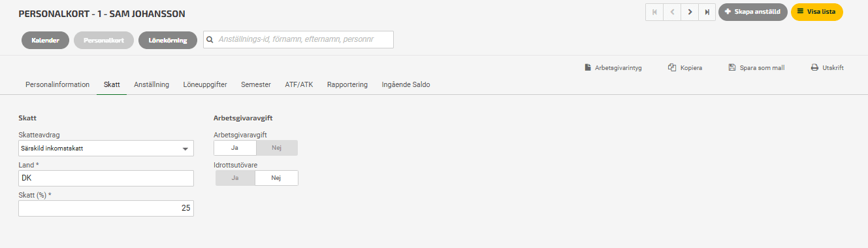Screen dimensions: 868x248
Task: Set Arbetsgivaravgift to Ja
Action: click(x=235, y=148)
